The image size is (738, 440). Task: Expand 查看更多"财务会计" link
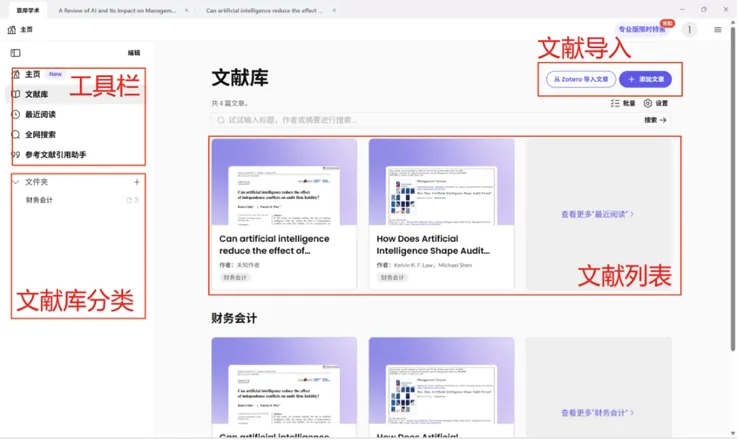(x=597, y=412)
